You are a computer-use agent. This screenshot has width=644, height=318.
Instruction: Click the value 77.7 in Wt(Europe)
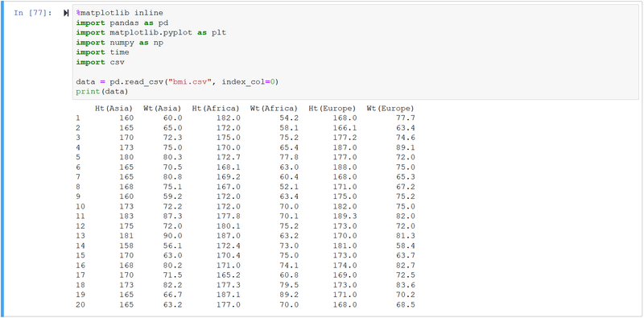click(x=406, y=118)
